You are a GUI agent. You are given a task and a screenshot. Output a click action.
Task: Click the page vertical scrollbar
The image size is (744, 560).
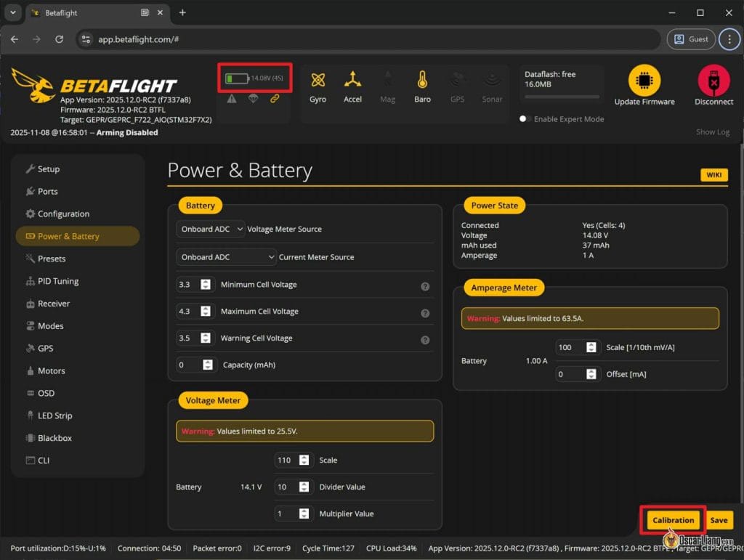click(741, 325)
